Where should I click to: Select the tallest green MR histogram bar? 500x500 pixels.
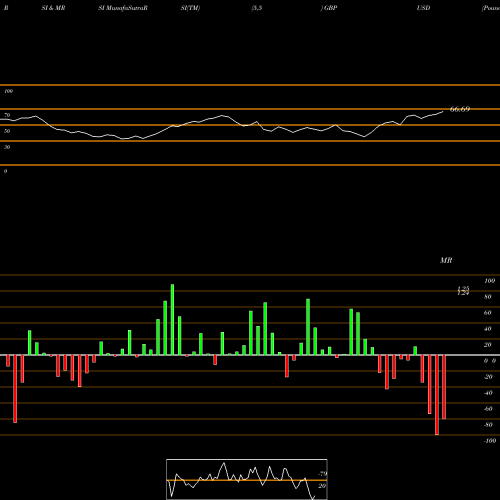172,320
